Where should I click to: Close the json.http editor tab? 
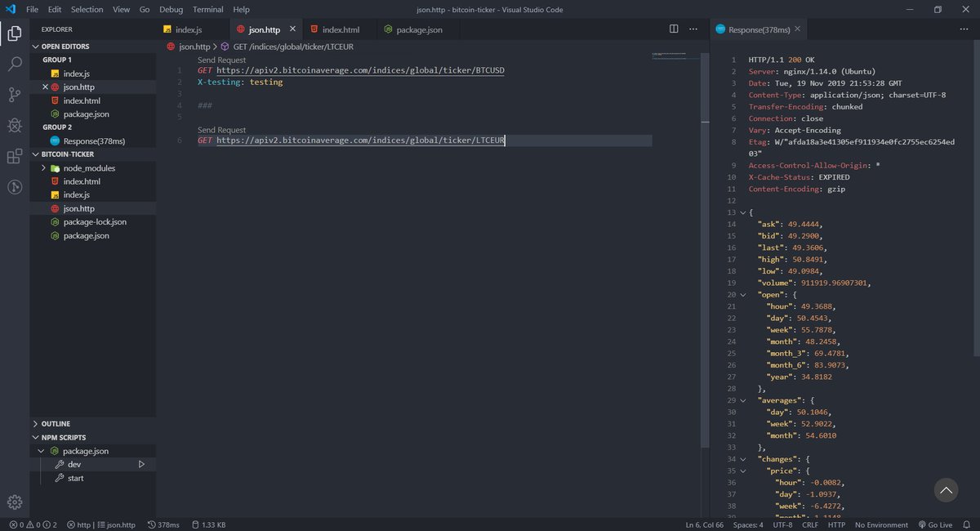[292, 29]
